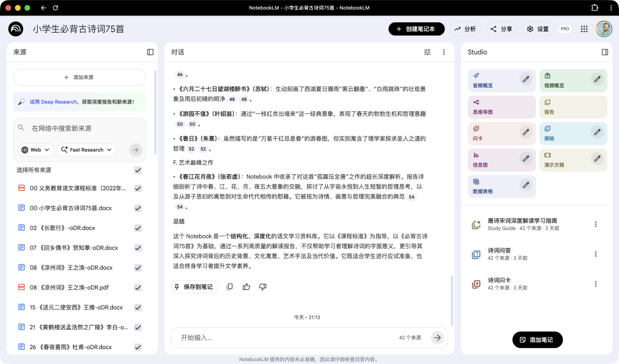Collapse the 来源 sources panel

click(150, 52)
